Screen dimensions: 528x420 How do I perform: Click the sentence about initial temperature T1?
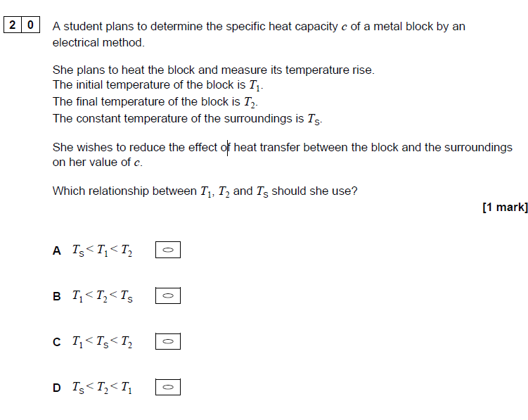point(157,85)
